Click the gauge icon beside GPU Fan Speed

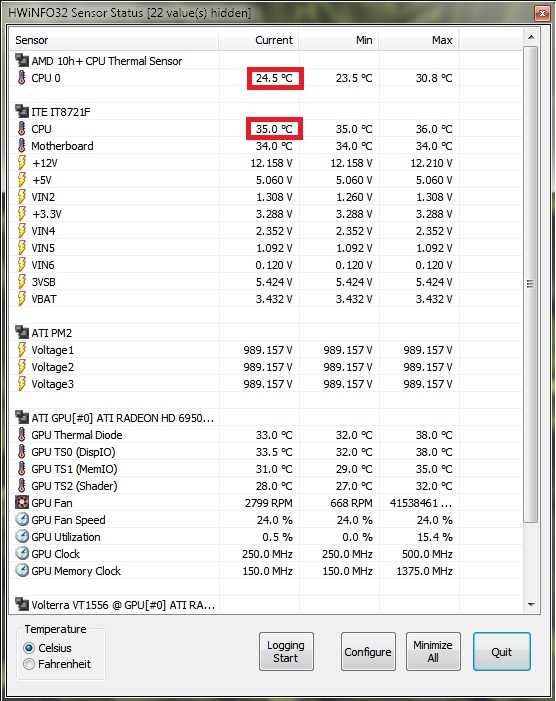(x=21, y=519)
